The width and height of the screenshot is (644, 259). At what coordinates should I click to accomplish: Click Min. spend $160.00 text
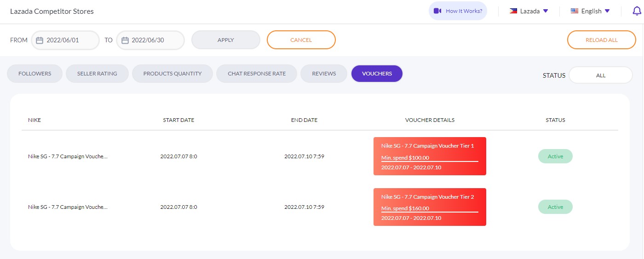click(405, 208)
